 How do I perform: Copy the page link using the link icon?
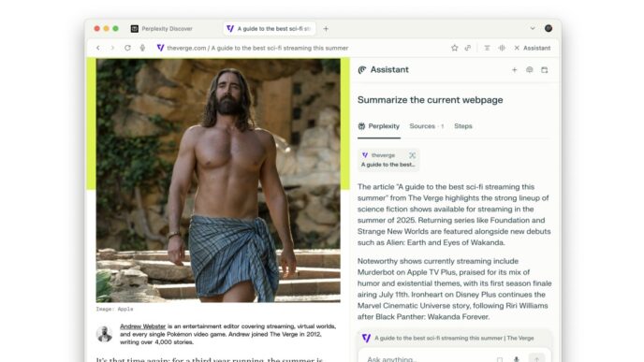tap(468, 48)
